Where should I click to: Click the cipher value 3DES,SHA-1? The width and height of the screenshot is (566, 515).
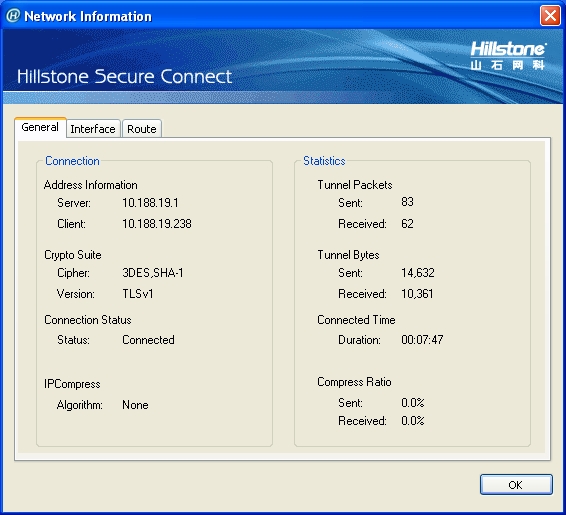click(x=153, y=272)
